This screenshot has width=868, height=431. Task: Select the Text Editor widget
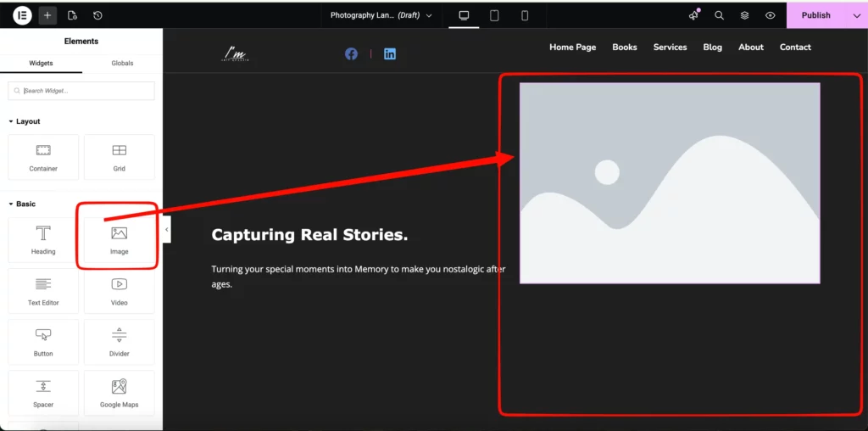pyautogui.click(x=43, y=291)
